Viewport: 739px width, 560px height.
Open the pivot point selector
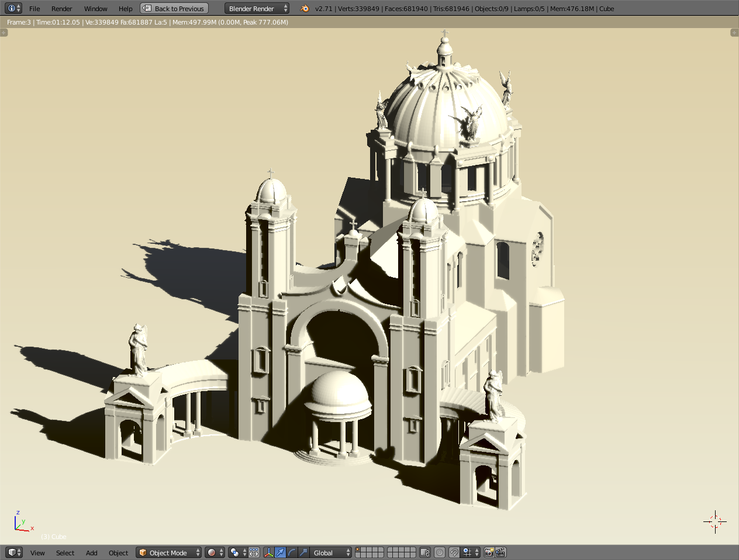tap(237, 552)
